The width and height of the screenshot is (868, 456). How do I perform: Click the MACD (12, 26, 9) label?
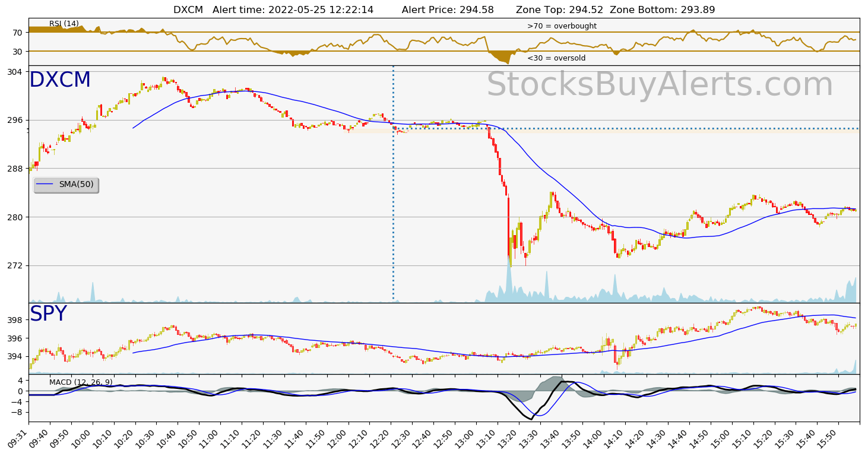[81, 382]
